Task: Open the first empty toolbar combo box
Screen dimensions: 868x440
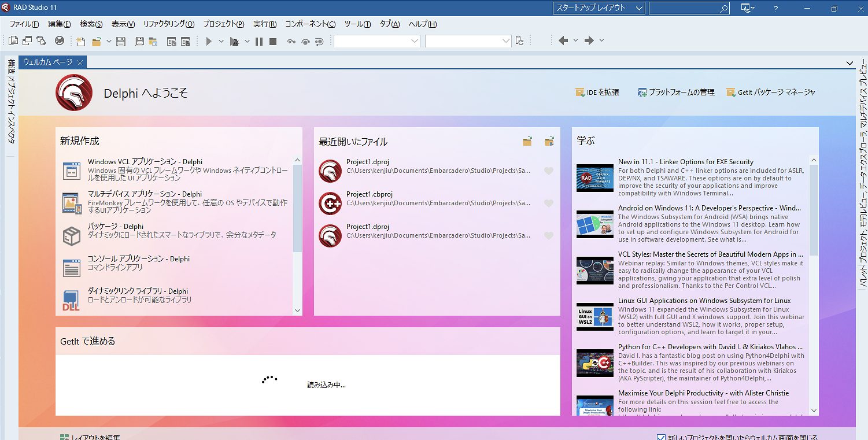Action: point(377,41)
